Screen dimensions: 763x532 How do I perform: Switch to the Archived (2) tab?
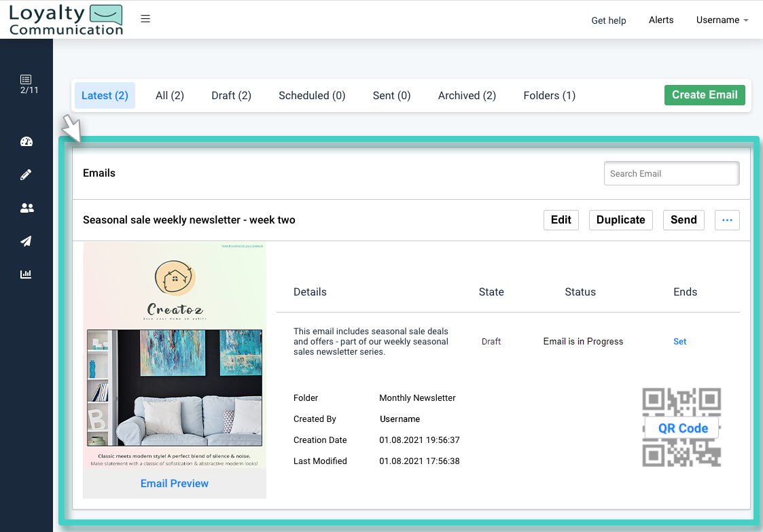pyautogui.click(x=467, y=95)
